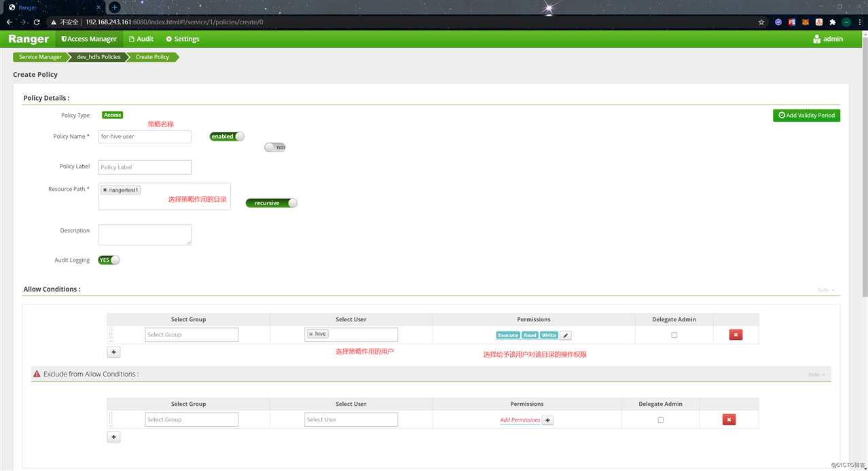Add a new Exclude conditions row

[114, 437]
